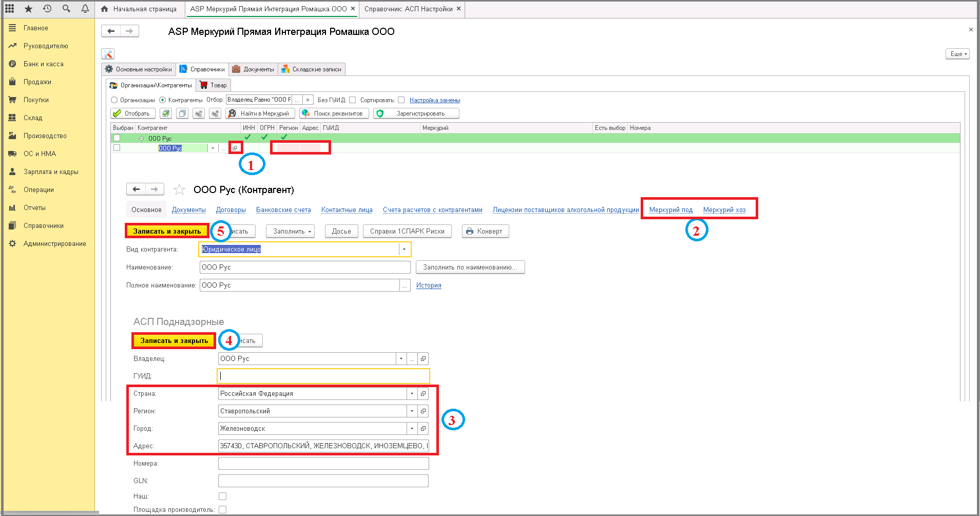This screenshot has height=516, width=980.
Task: Enable the Без ГУИД checkbox
Action: point(352,100)
